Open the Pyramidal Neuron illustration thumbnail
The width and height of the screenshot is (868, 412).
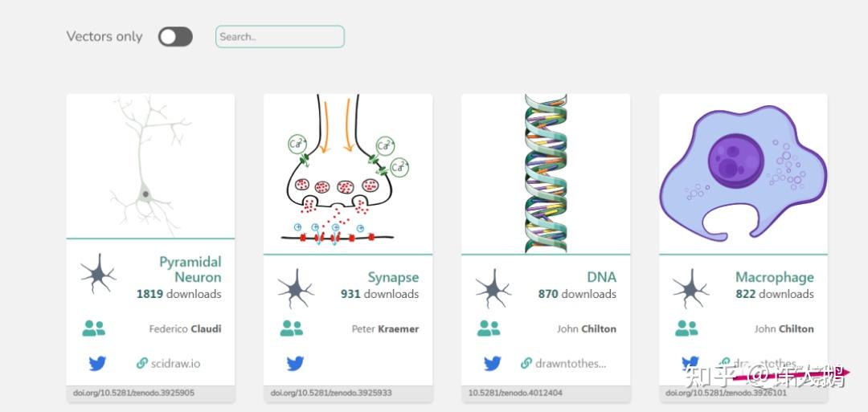(150, 166)
